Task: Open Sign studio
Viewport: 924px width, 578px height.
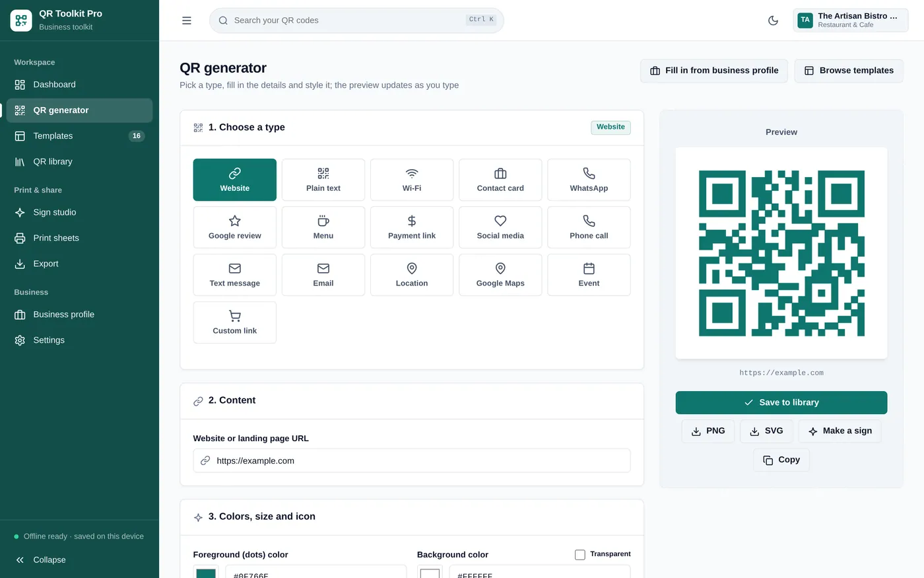Action: [79, 213]
